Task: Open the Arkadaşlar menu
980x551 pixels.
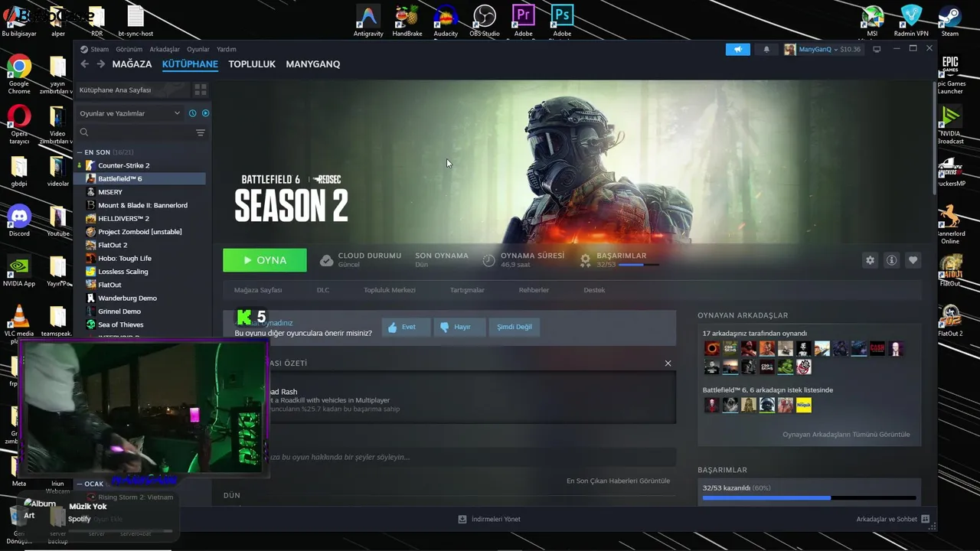Action: click(x=165, y=49)
